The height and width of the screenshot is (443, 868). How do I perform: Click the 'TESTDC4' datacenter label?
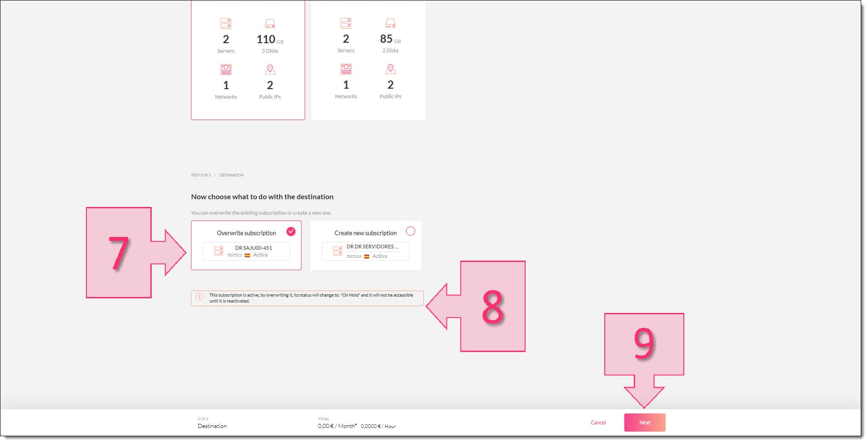(354, 257)
